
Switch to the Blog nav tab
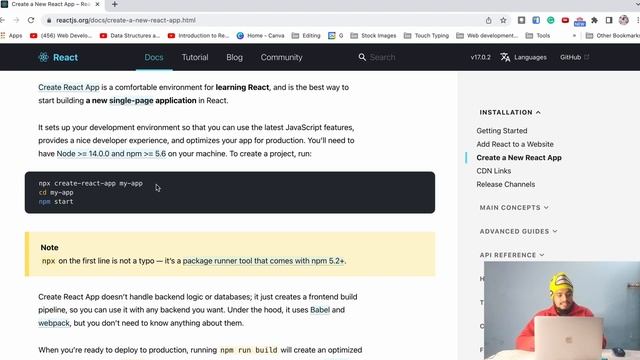[x=234, y=57]
